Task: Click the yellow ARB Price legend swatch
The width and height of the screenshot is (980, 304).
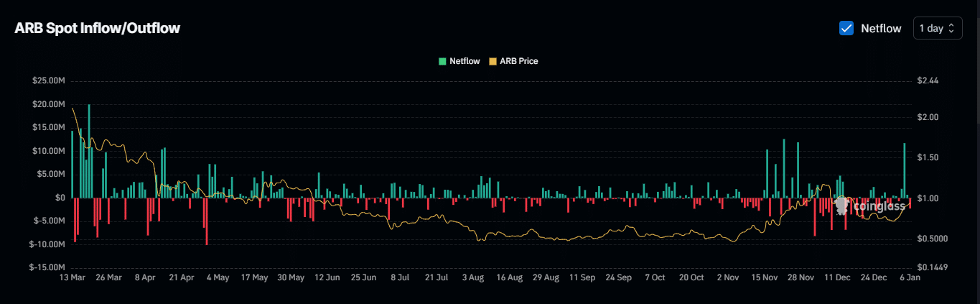Action: 493,61
